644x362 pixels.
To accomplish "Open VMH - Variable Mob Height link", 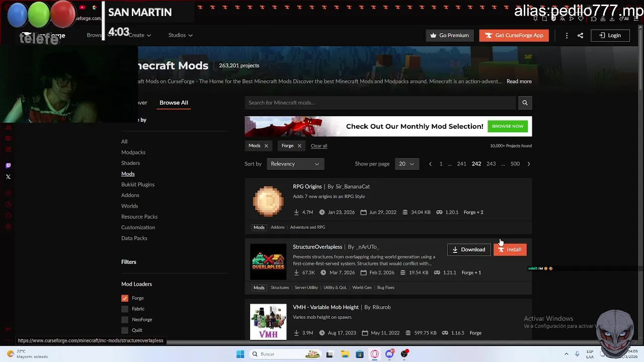I will click(x=326, y=307).
